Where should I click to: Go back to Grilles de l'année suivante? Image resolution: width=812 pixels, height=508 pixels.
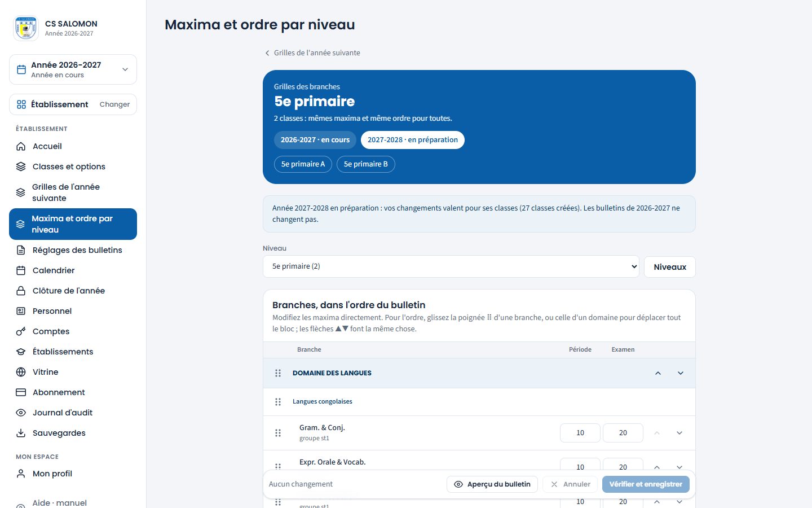[312, 52]
